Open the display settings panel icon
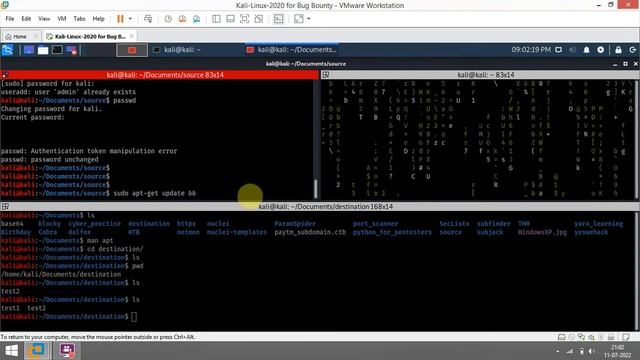The height and width of the screenshot is (360, 640). click(x=558, y=50)
